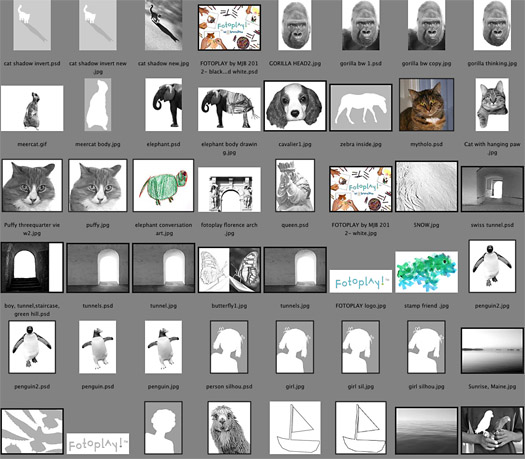
Task: Click FOTOPLAY logo.jpg file
Action: point(361,281)
